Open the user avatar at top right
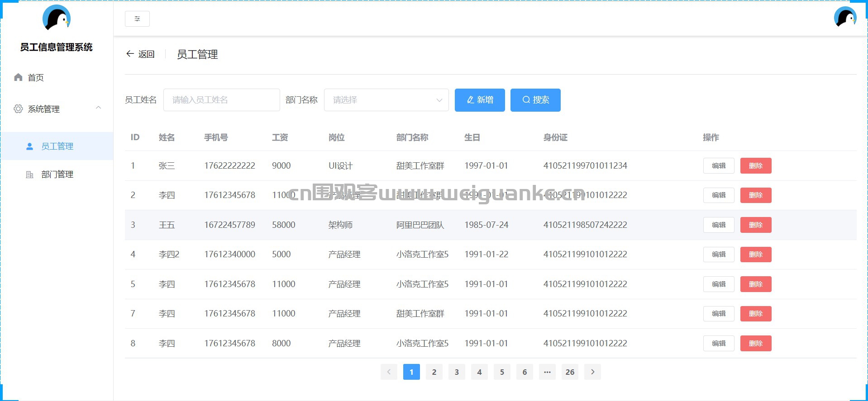Viewport: 868px width, 401px height. [x=845, y=17]
